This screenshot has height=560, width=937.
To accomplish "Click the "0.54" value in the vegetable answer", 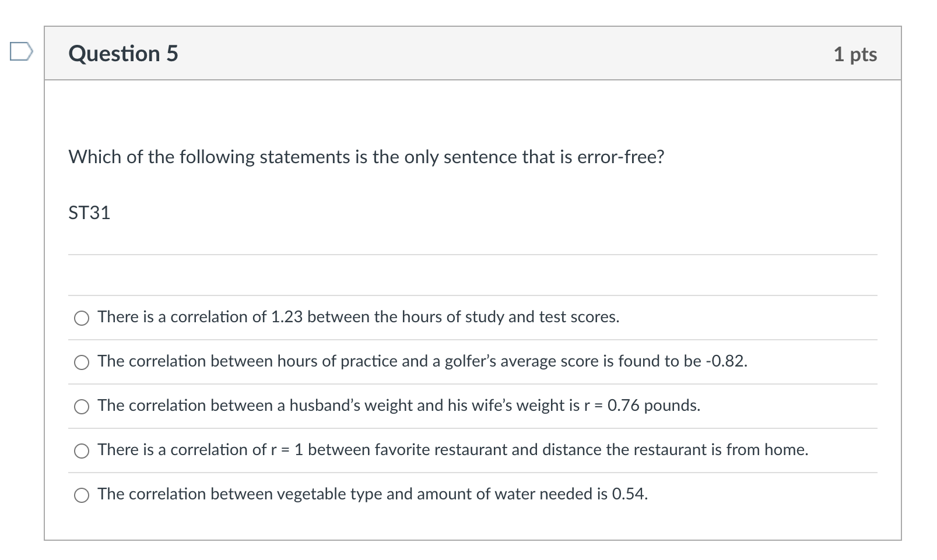I will click(629, 494).
